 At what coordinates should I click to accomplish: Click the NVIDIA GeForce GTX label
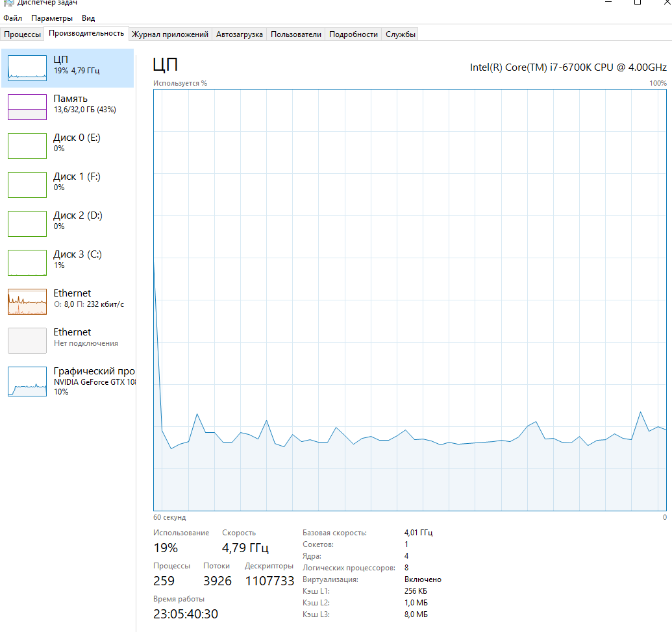click(x=95, y=382)
